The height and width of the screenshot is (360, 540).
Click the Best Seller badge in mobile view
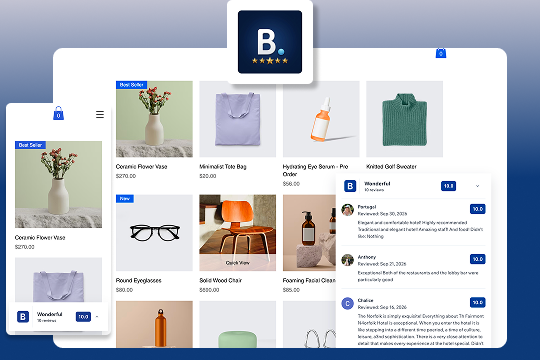(30, 145)
